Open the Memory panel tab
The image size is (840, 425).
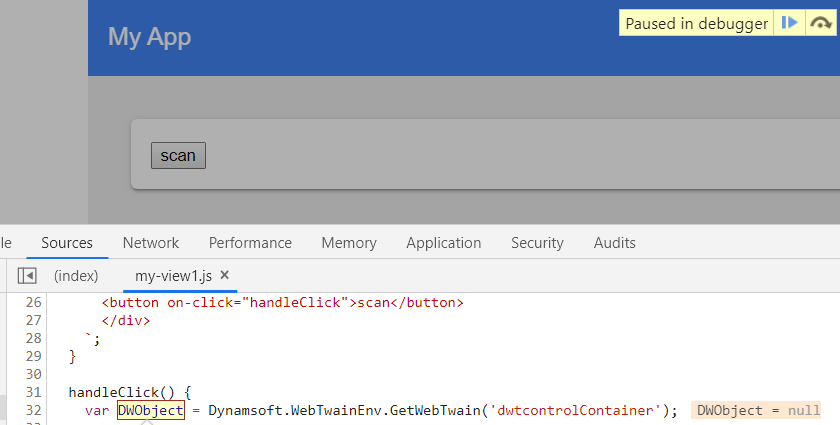(x=349, y=243)
